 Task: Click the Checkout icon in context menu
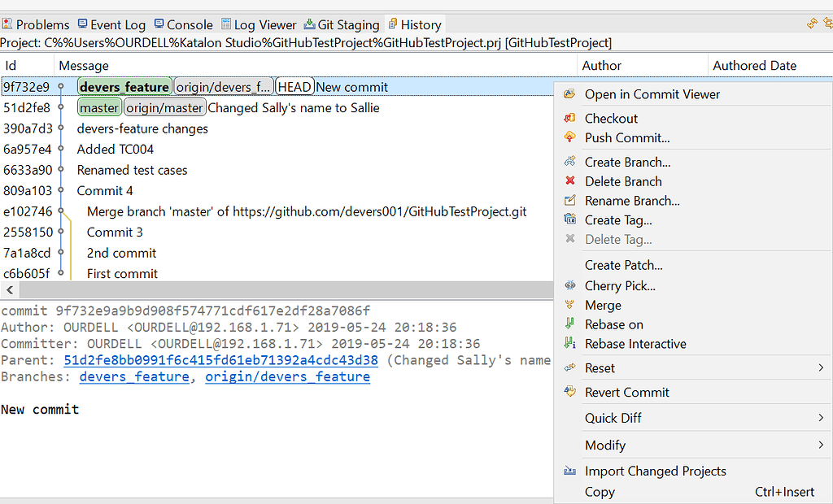569,119
